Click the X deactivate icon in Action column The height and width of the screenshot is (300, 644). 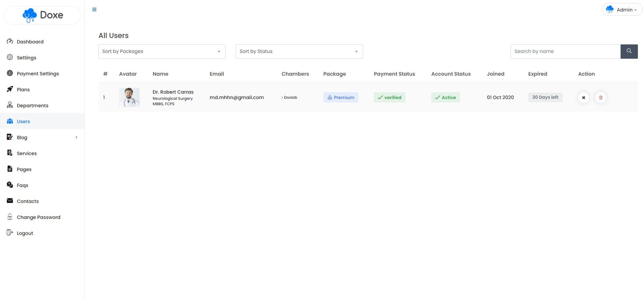coord(583,97)
